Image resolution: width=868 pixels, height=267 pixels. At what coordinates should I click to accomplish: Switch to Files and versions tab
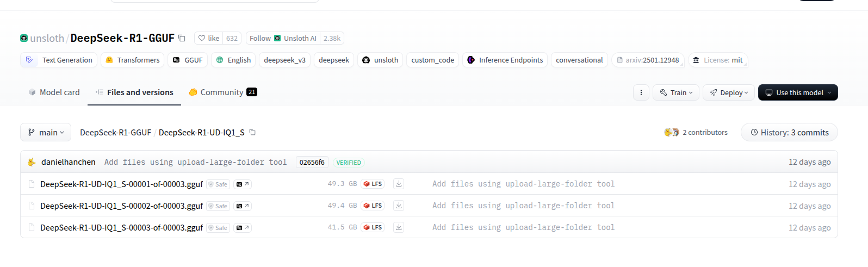(134, 92)
